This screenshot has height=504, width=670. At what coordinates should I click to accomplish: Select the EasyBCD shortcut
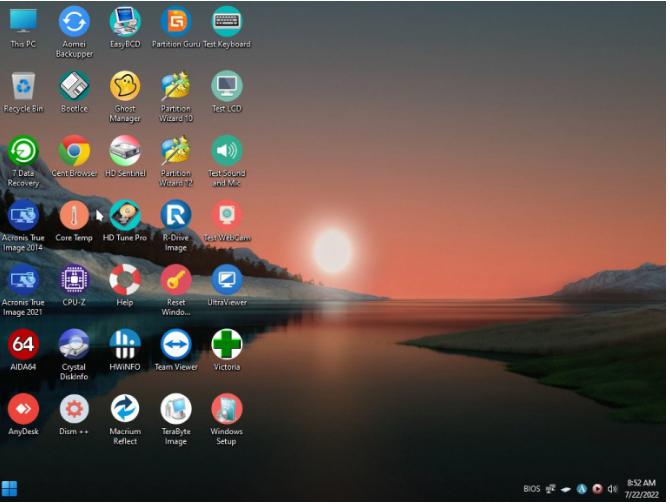(125, 22)
